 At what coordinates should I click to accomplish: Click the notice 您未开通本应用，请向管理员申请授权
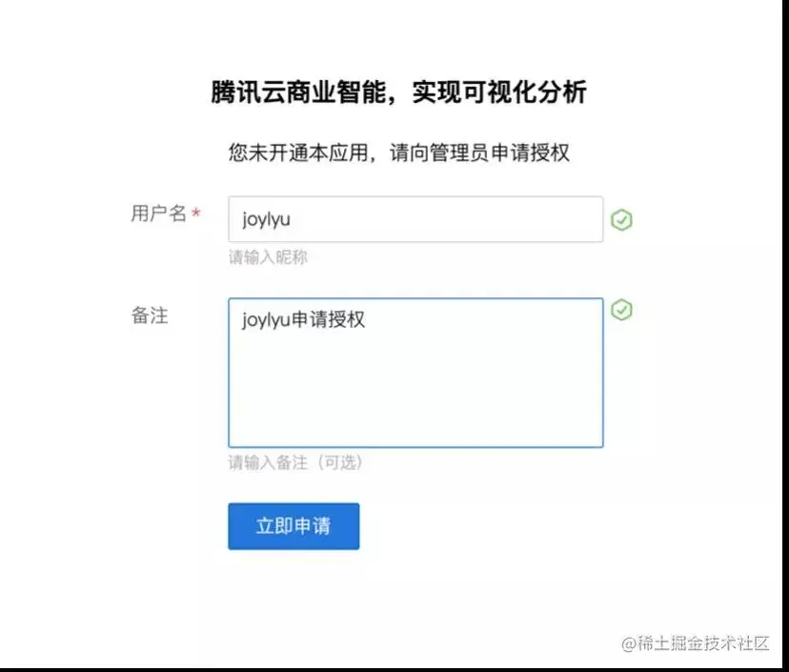tap(398, 153)
